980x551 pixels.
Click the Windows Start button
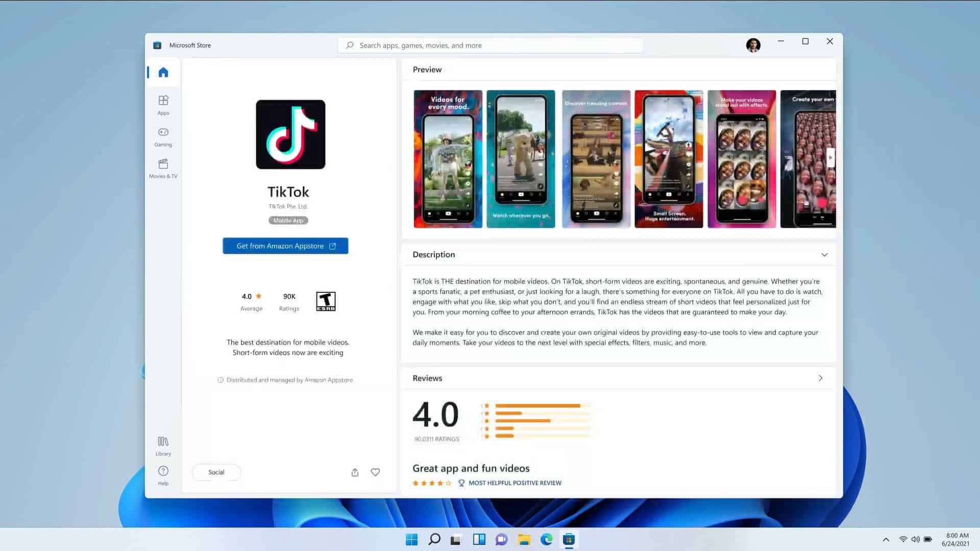click(412, 539)
